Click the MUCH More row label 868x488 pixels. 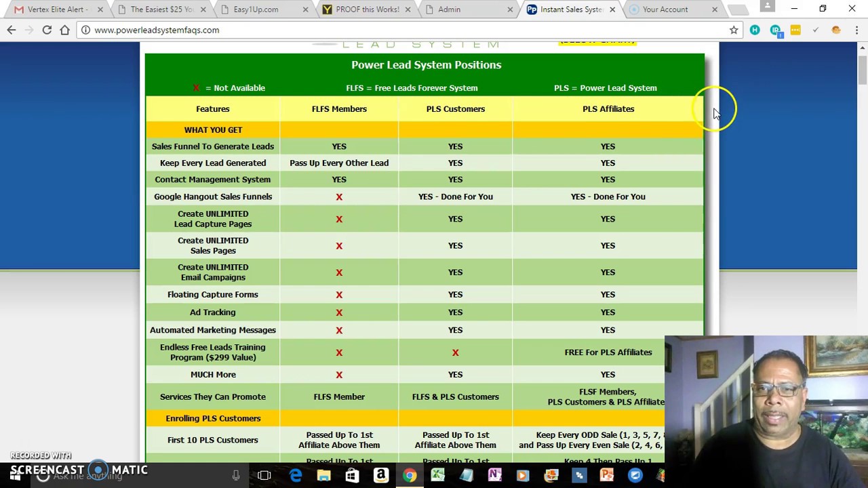click(213, 375)
